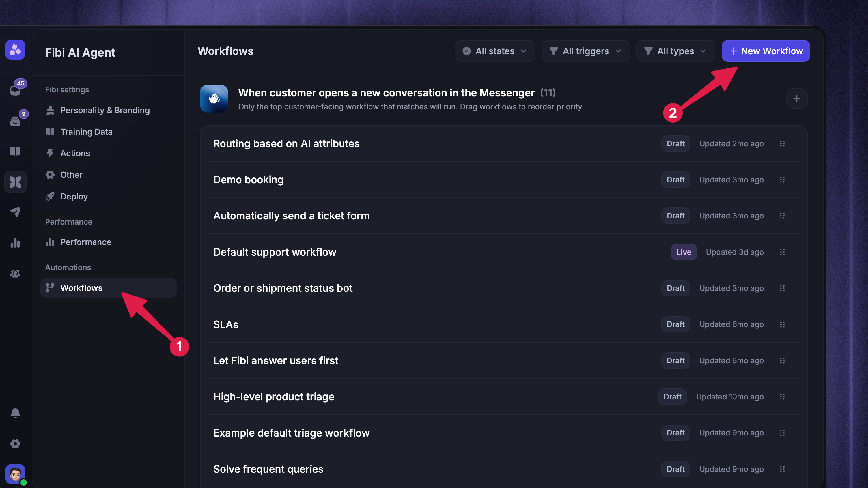The width and height of the screenshot is (868, 488).
Task: Click 'When customer opens a new conversation' heading
Action: 386,93
